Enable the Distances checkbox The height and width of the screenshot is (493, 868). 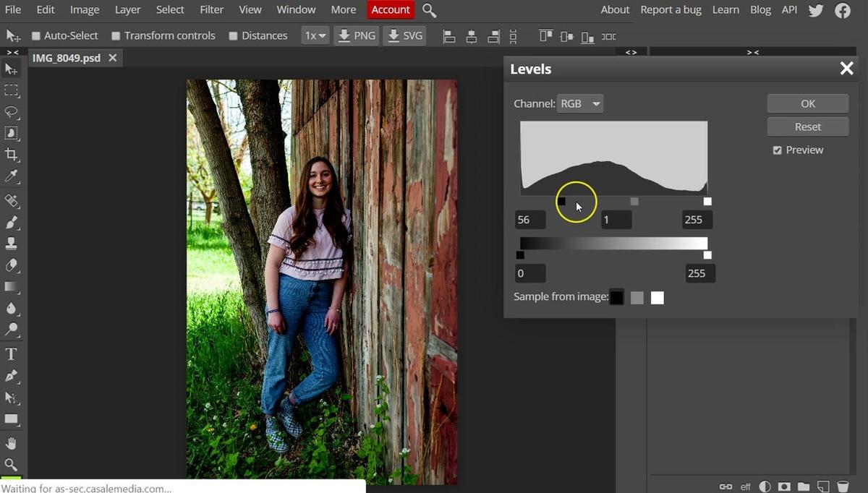tap(233, 36)
